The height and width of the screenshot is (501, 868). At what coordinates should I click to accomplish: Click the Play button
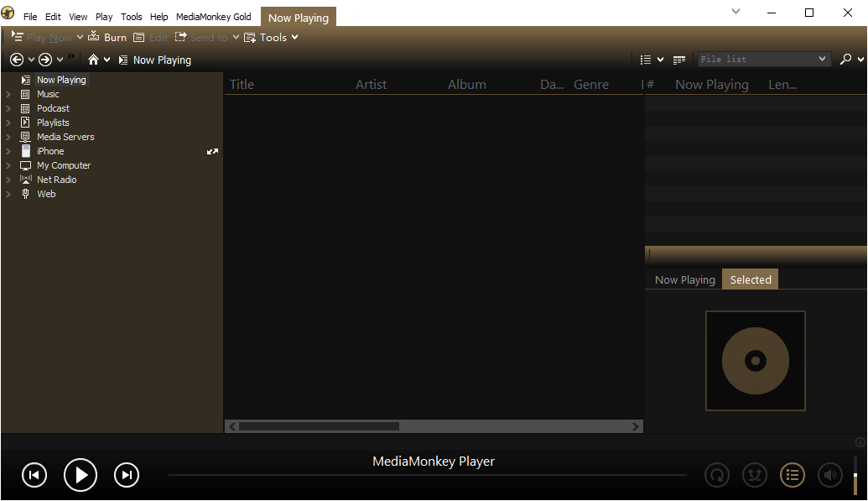(81, 475)
